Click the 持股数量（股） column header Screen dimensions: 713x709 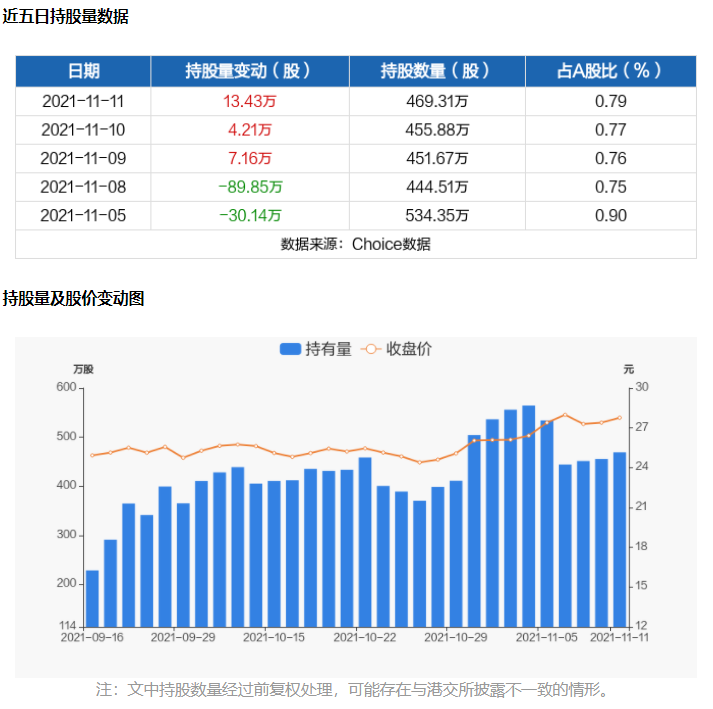[437, 71]
